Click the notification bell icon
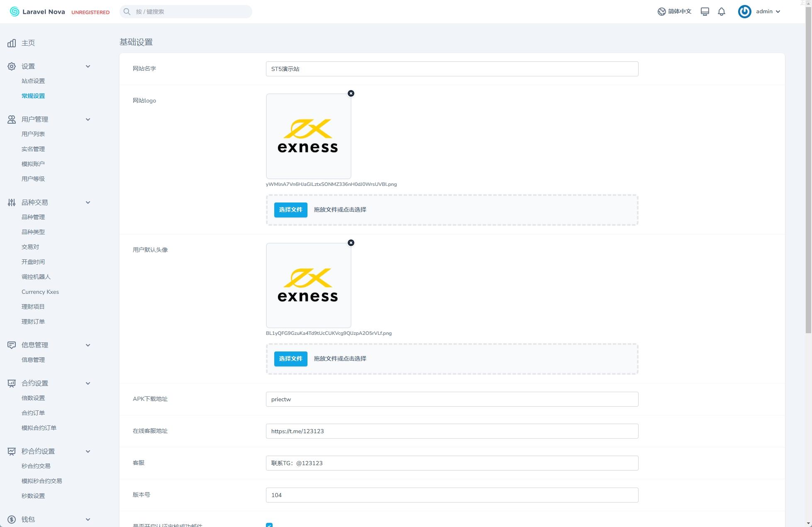The width and height of the screenshot is (812, 527). point(722,12)
